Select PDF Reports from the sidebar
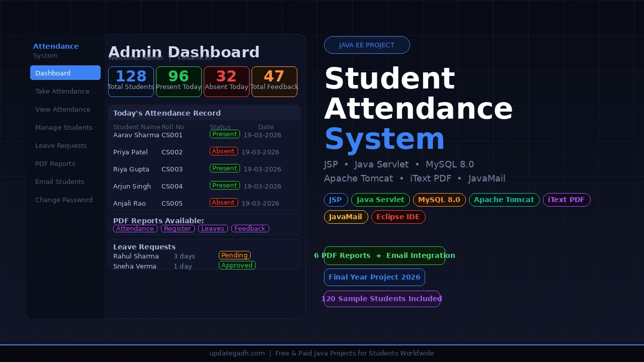Screen dimensions: 644x362 tap(55, 163)
